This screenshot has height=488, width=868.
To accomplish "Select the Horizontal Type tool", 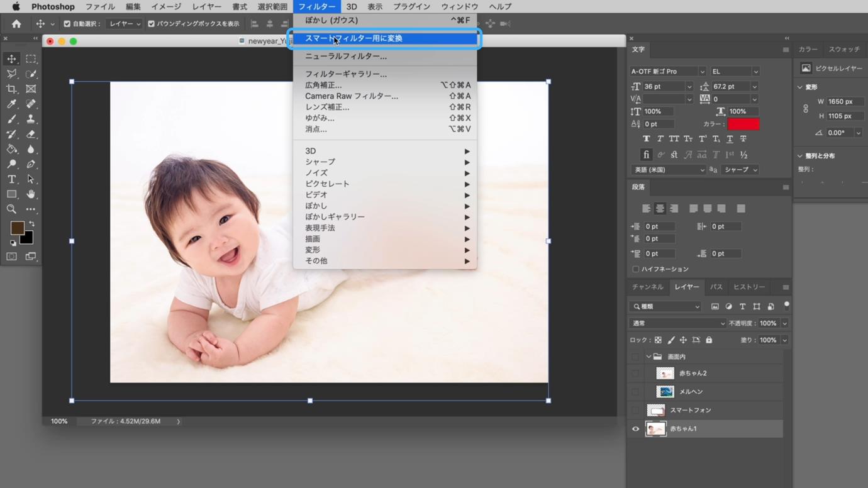I will tap(11, 179).
